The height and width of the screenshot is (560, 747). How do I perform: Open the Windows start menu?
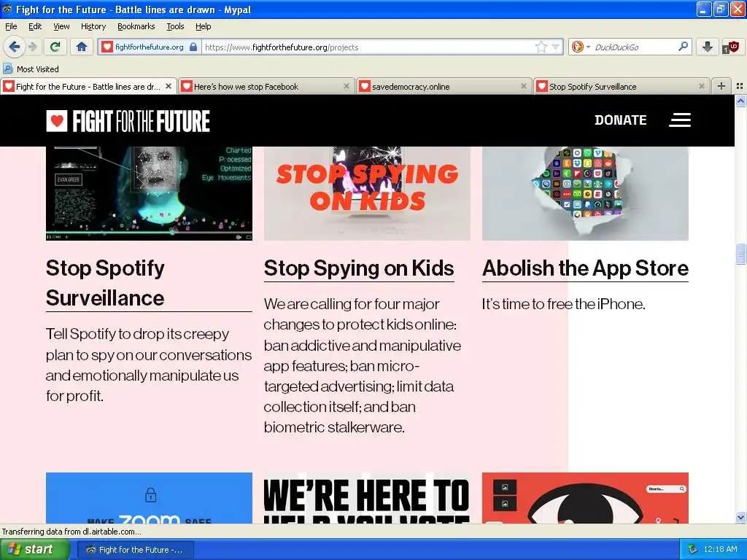pos(35,550)
